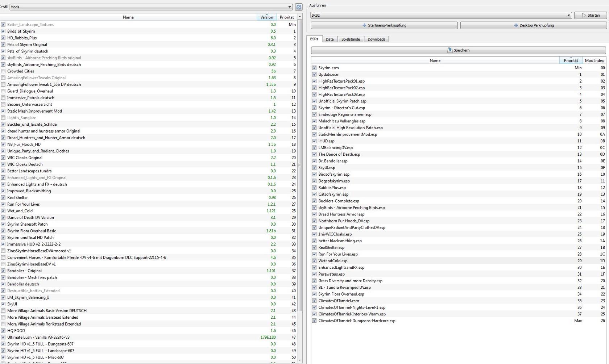Toggle the Guard_Dialogue_Overhaul checkbox
This screenshot has width=609, height=364.
point(3,91)
